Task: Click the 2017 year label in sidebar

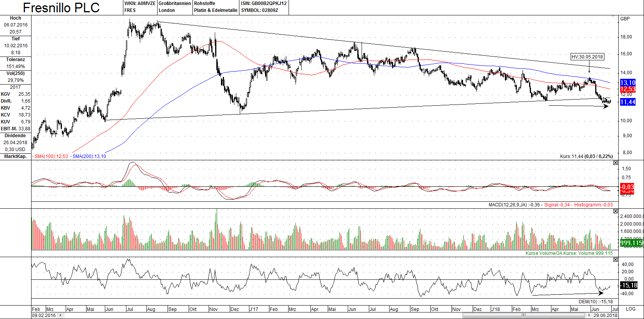Action: [x=15, y=87]
